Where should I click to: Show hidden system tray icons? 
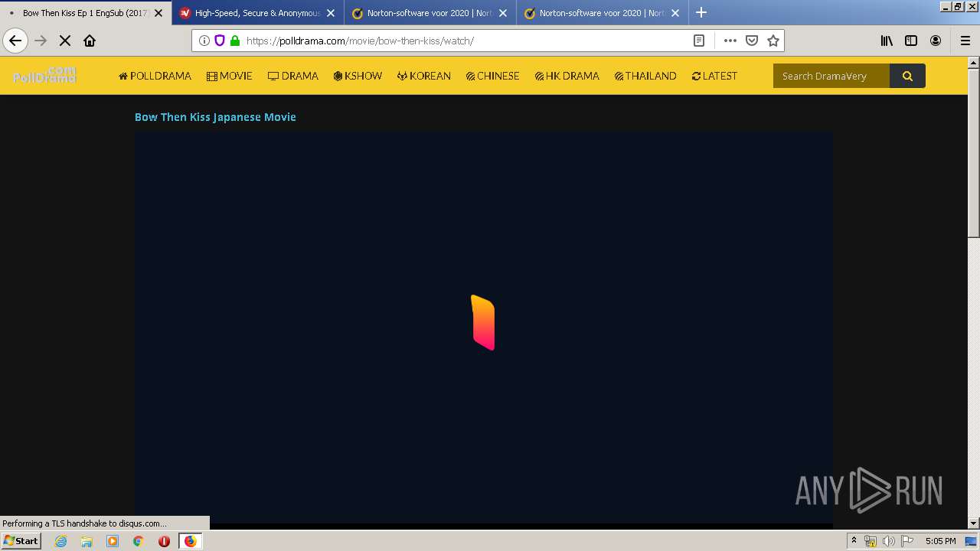pos(854,541)
